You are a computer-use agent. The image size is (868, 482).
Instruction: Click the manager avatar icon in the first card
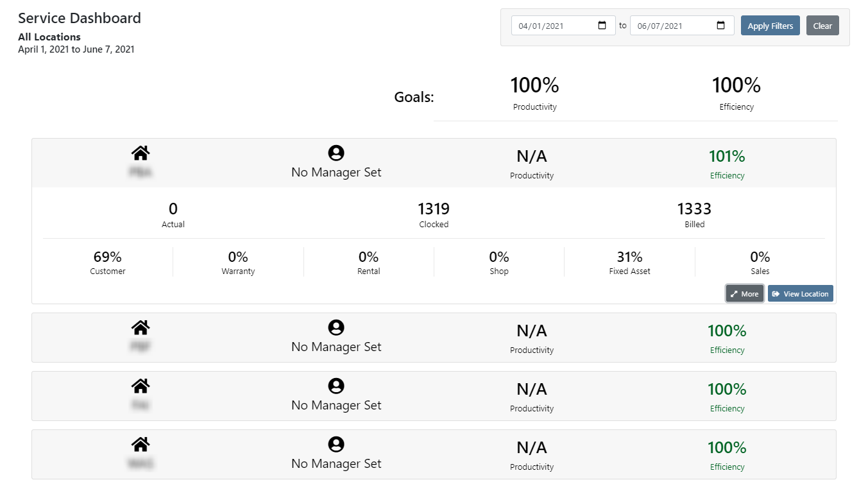tap(336, 153)
